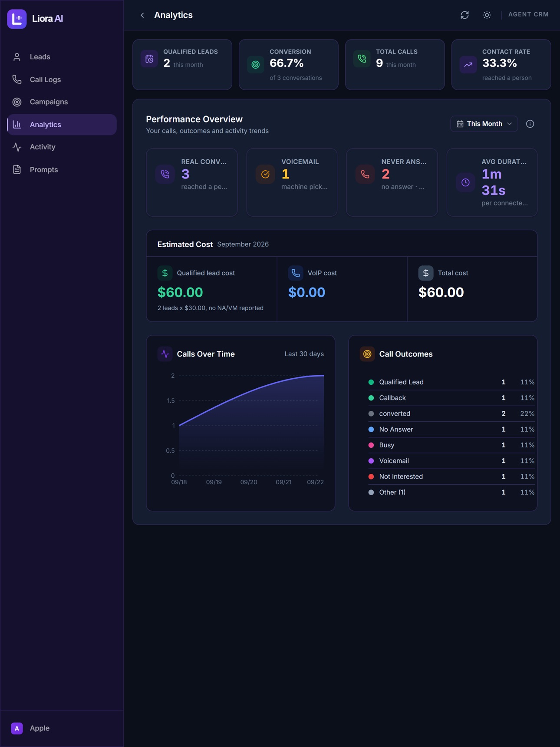The width and height of the screenshot is (560, 747).
Task: Click the Contact Rate trend icon
Action: point(468,65)
